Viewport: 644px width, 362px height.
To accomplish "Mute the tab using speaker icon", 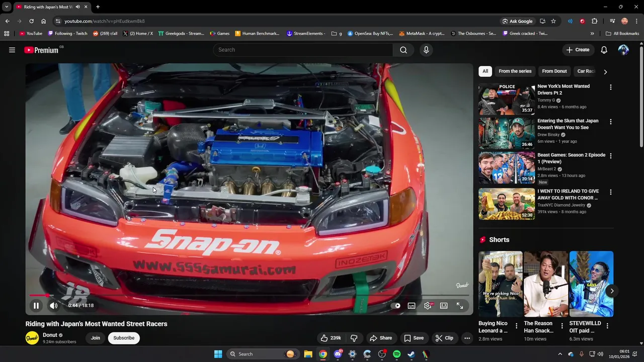I will pos(77,7).
